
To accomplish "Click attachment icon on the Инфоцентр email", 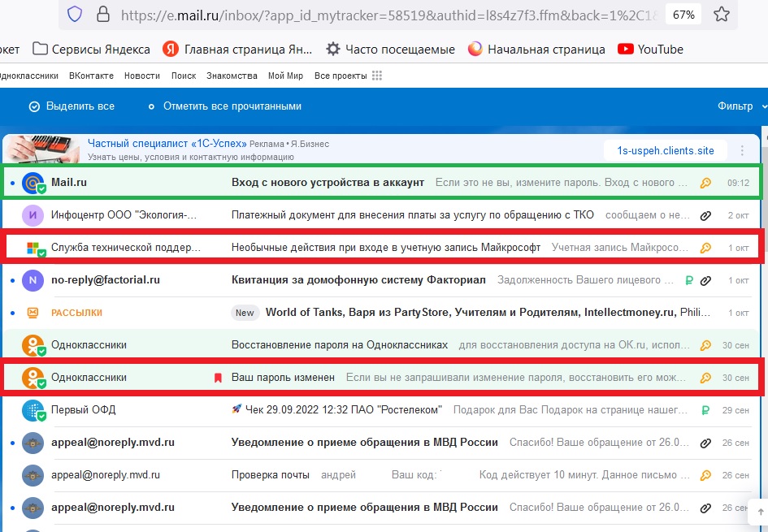I will coord(705,216).
